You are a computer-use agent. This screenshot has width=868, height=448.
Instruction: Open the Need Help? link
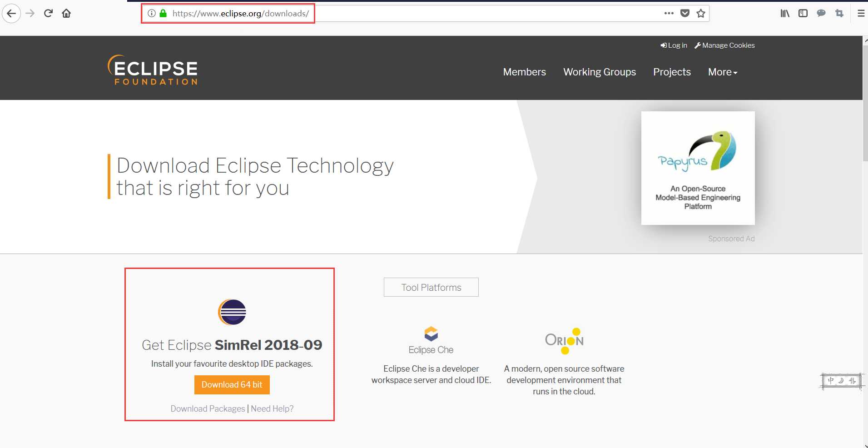click(272, 408)
